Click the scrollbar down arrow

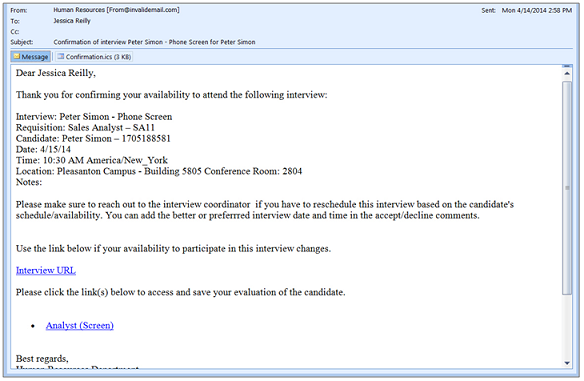tap(567, 363)
